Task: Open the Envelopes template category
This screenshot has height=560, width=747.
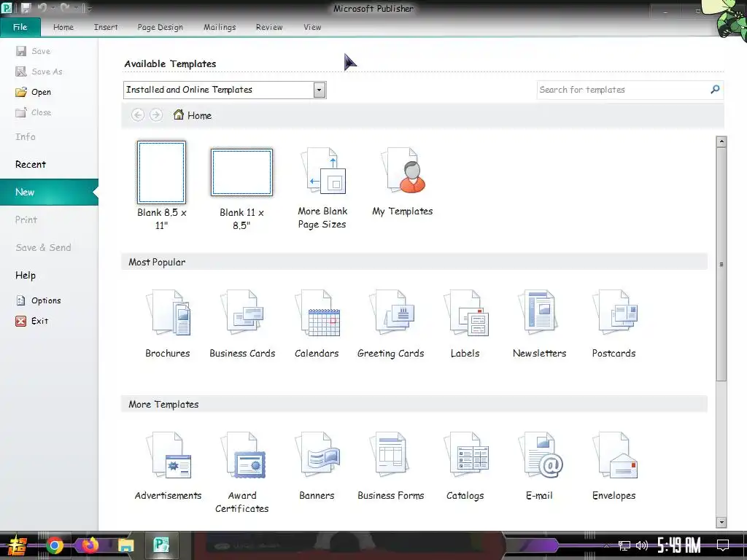Action: point(614,466)
